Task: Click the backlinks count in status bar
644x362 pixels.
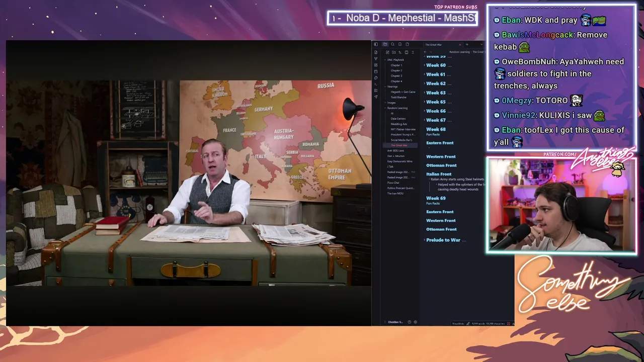Action: tap(458, 323)
